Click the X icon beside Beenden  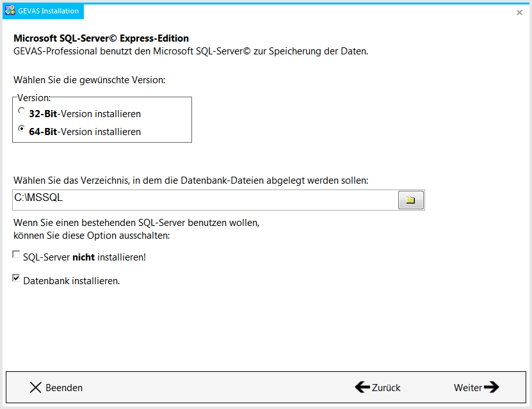35,387
